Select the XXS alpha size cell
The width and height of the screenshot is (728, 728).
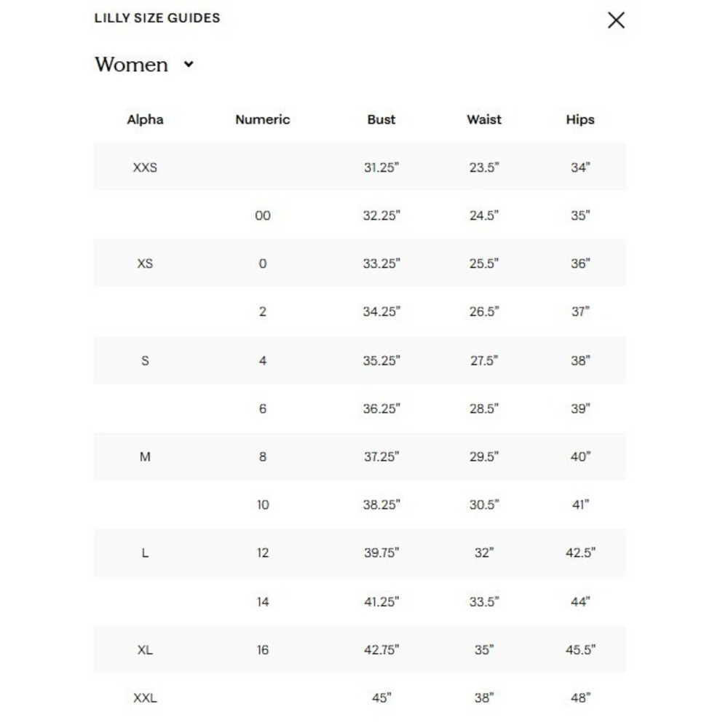pyautogui.click(x=145, y=167)
